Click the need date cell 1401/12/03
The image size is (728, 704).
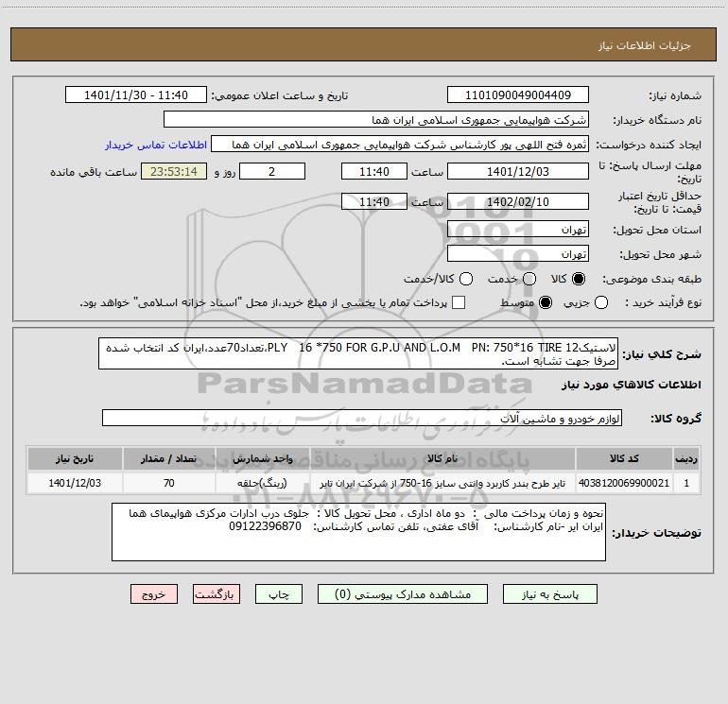(75, 483)
